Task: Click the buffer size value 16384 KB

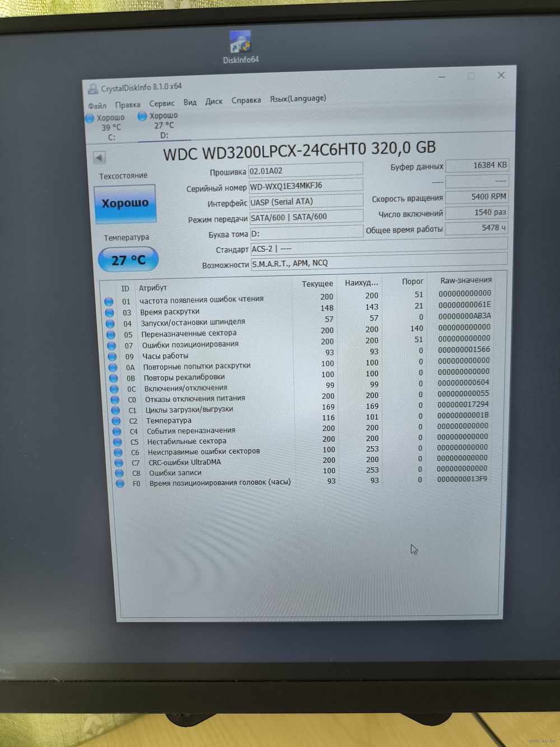Action: [477, 165]
